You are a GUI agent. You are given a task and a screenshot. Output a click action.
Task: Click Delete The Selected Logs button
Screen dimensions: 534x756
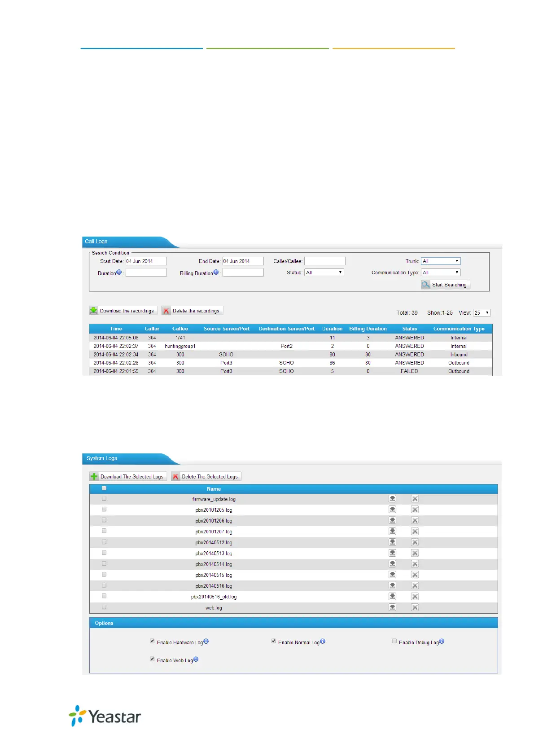coord(206,476)
